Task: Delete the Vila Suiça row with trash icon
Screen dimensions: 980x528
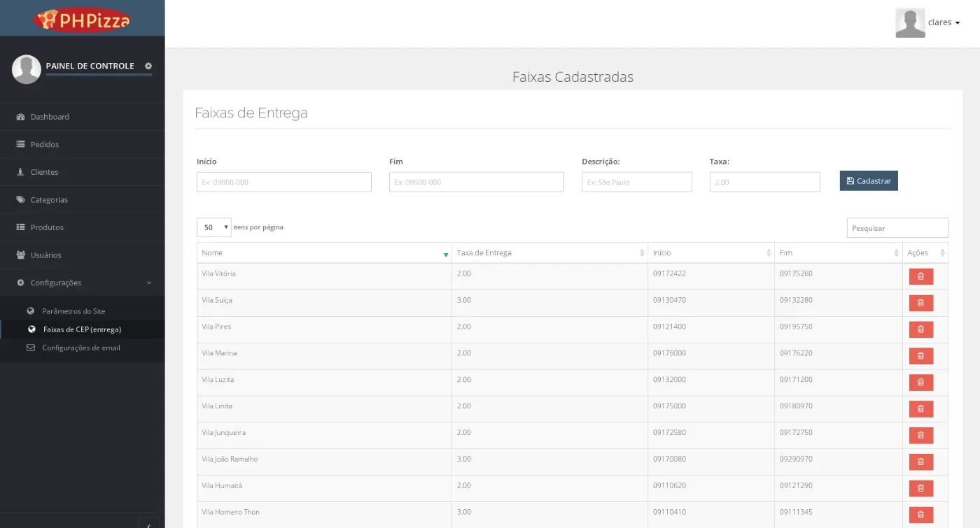Action: (x=920, y=303)
